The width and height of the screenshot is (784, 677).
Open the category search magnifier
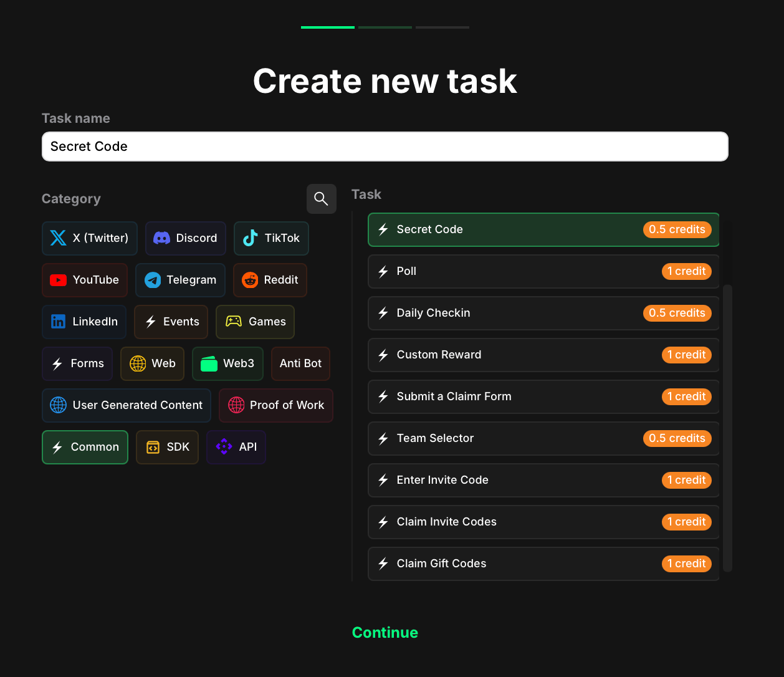(x=322, y=199)
